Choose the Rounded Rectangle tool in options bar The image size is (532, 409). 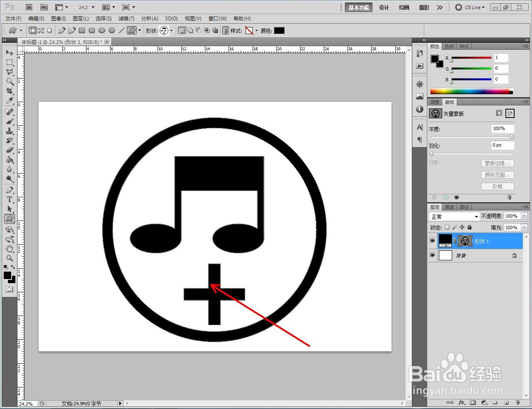92,30
